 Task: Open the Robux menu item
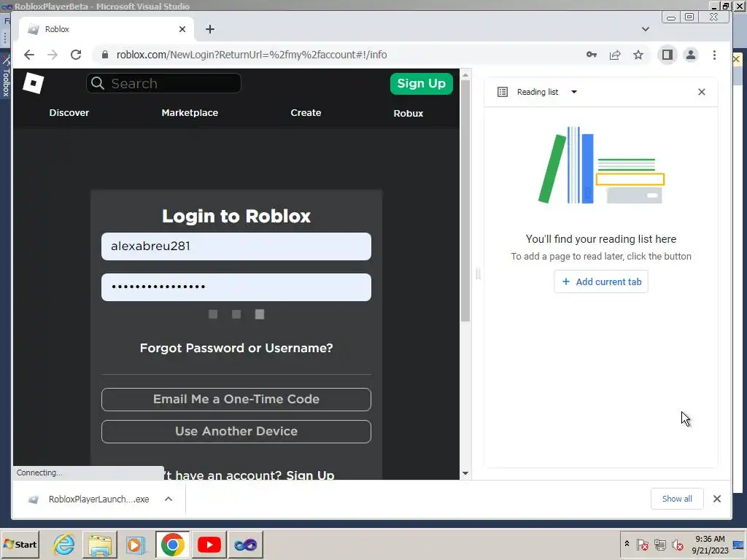[409, 113]
